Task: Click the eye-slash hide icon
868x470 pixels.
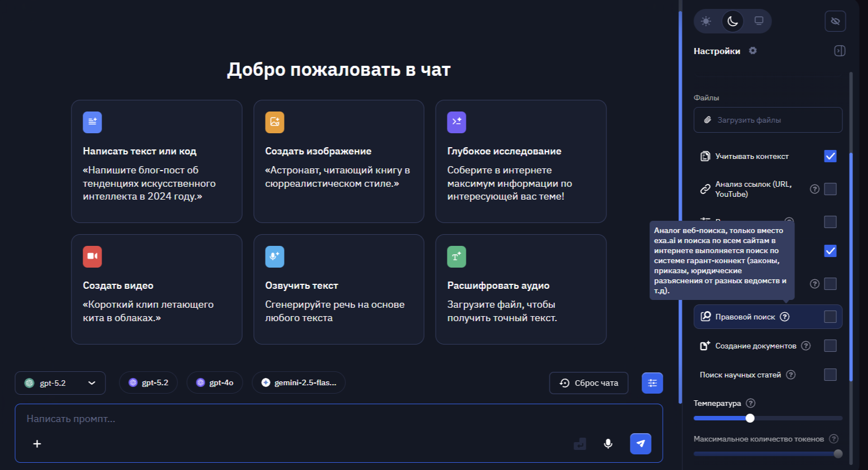Action: 835,21
